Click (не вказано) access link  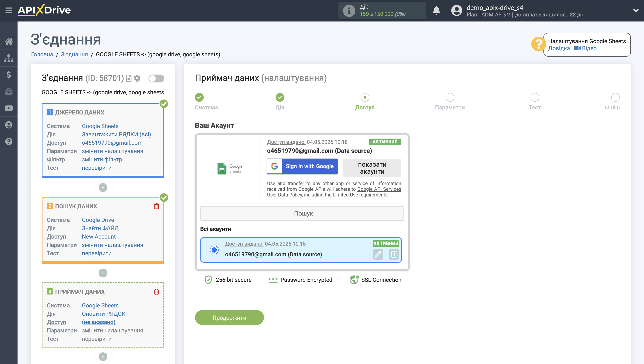coord(99,322)
